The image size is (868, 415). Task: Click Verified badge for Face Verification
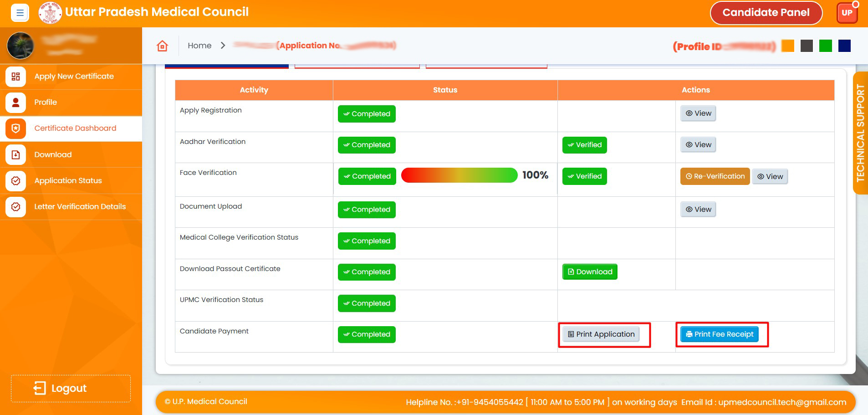click(584, 176)
